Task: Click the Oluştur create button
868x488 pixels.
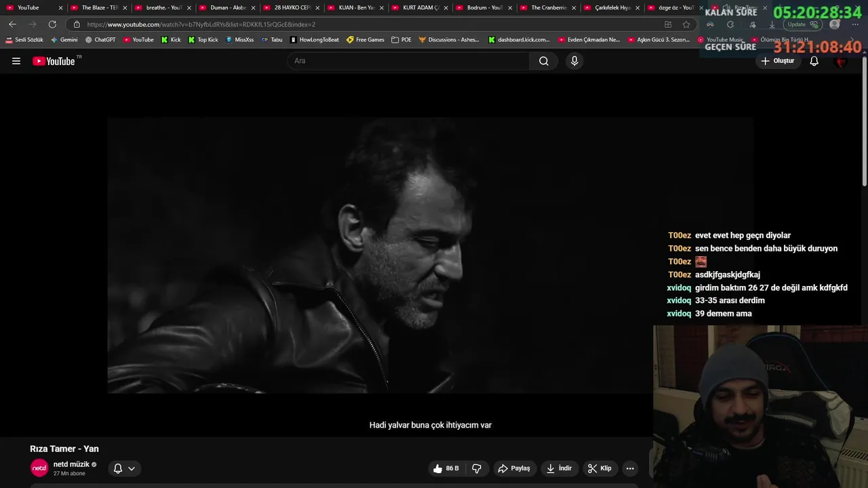Action: [x=777, y=61]
